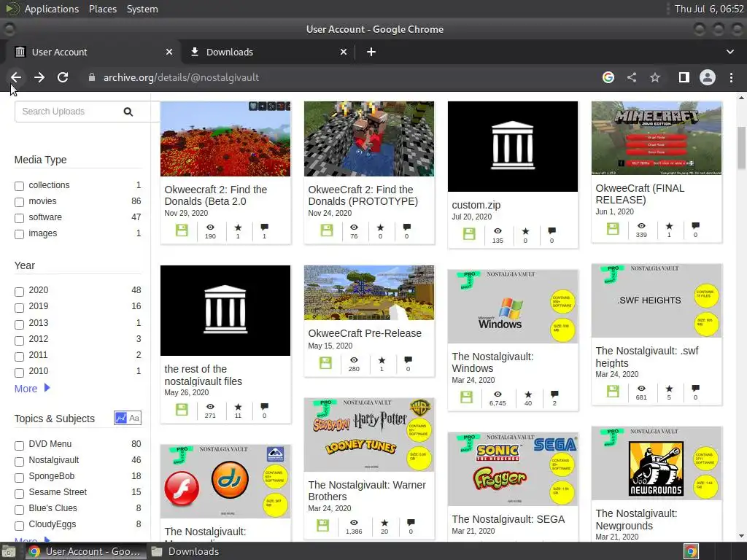Check the software media type filter
Viewport: 747px width, 560px height.
[x=20, y=218]
